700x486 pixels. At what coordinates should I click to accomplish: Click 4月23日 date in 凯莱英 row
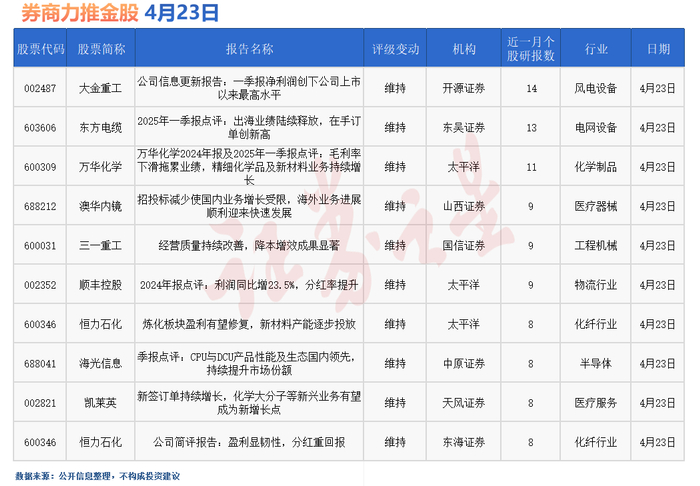[x=657, y=403]
